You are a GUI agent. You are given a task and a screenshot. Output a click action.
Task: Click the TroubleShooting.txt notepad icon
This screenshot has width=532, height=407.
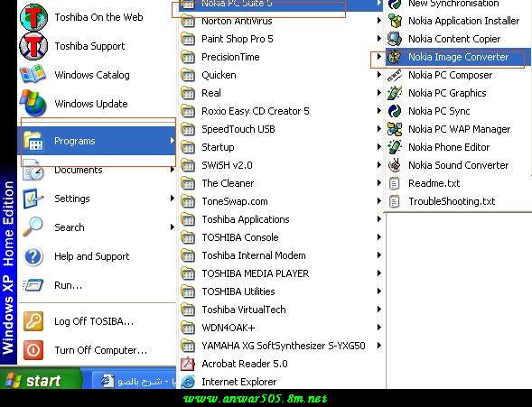click(x=394, y=201)
